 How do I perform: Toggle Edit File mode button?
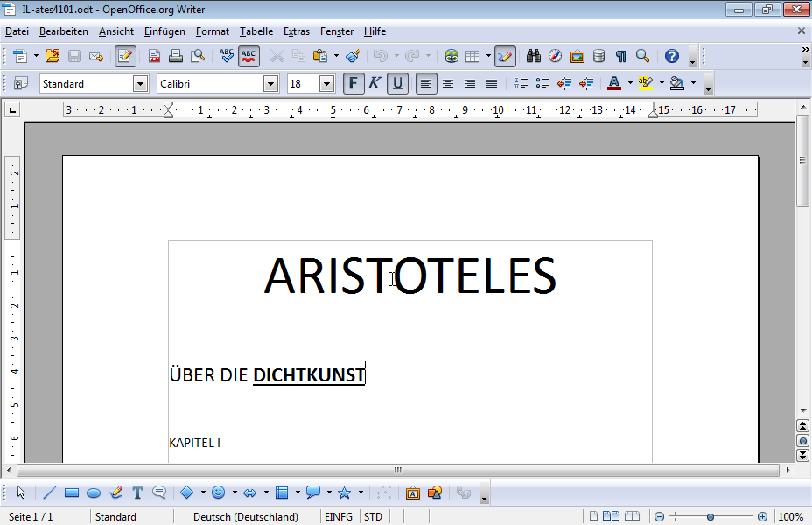[125, 56]
